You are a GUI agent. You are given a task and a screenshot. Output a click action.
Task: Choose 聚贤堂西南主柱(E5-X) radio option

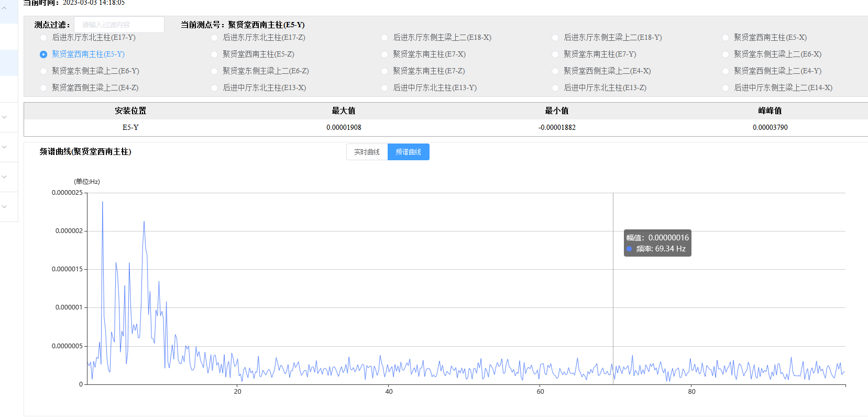726,38
